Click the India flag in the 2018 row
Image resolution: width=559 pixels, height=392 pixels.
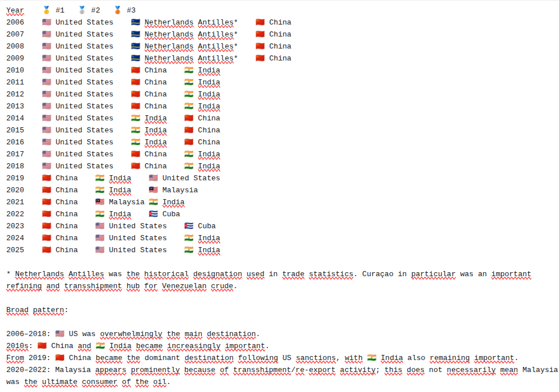coord(189,166)
